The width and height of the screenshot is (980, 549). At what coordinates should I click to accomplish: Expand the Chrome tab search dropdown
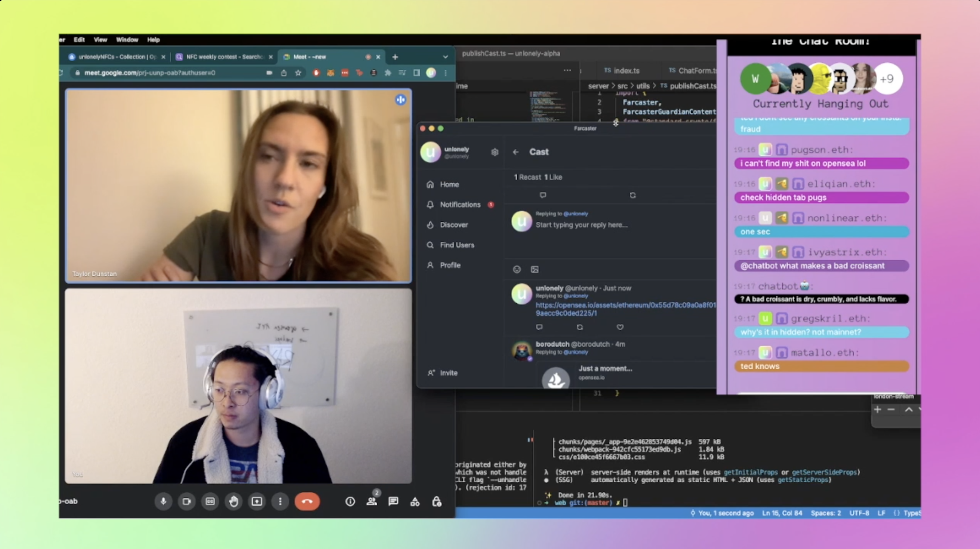coord(445,57)
